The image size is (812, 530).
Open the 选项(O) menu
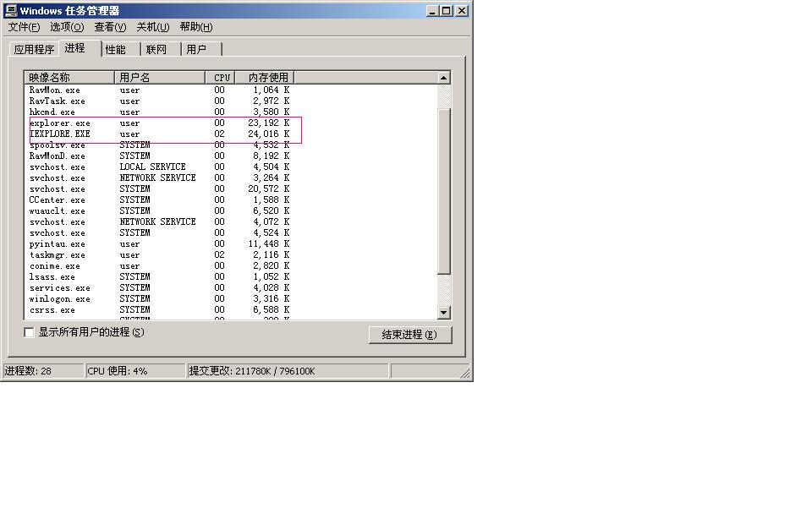pyautogui.click(x=67, y=27)
